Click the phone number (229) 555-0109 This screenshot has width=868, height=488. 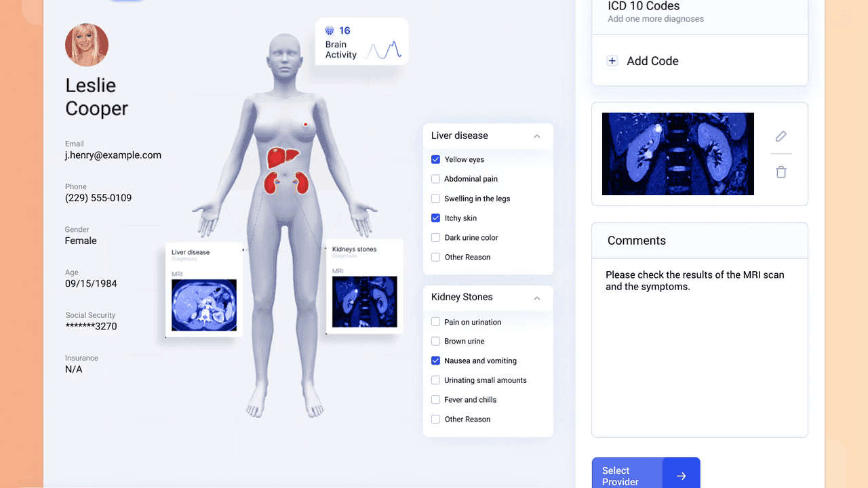[98, 198]
